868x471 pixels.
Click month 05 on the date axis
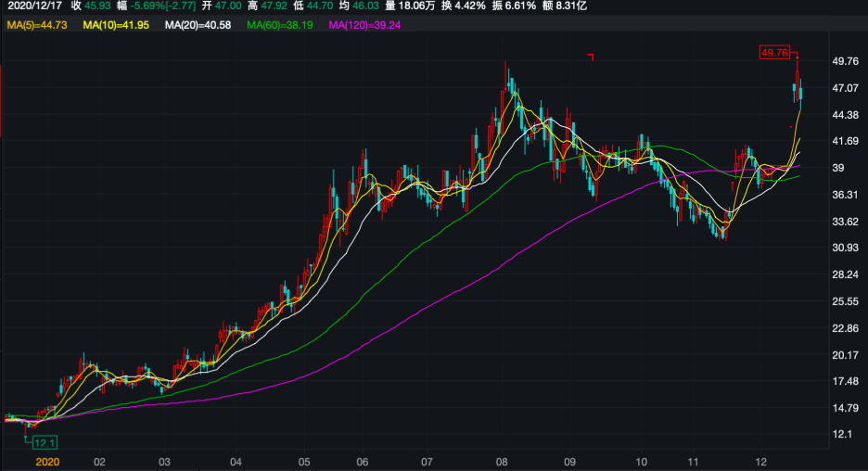[x=304, y=461]
